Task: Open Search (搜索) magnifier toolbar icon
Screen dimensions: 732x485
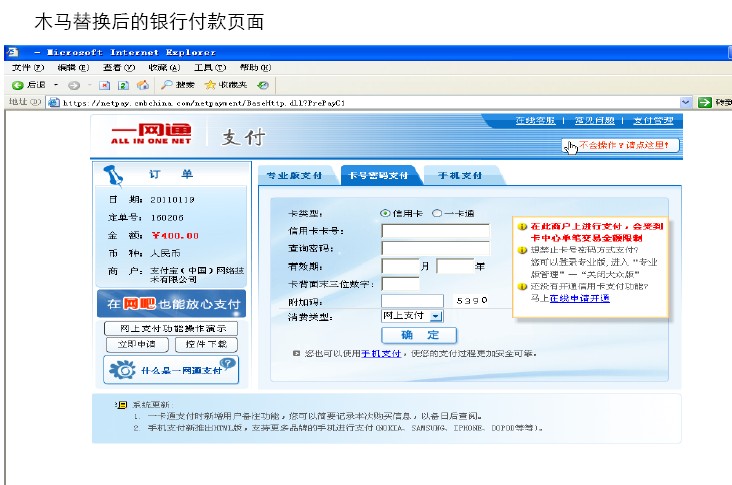Action: click(x=167, y=85)
